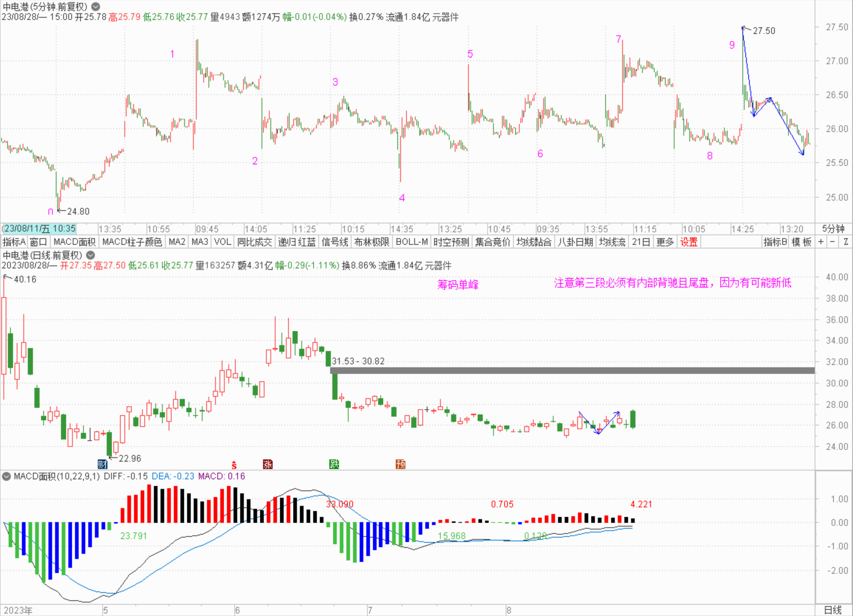Click the gray resistance band on daily chart

(x=572, y=370)
